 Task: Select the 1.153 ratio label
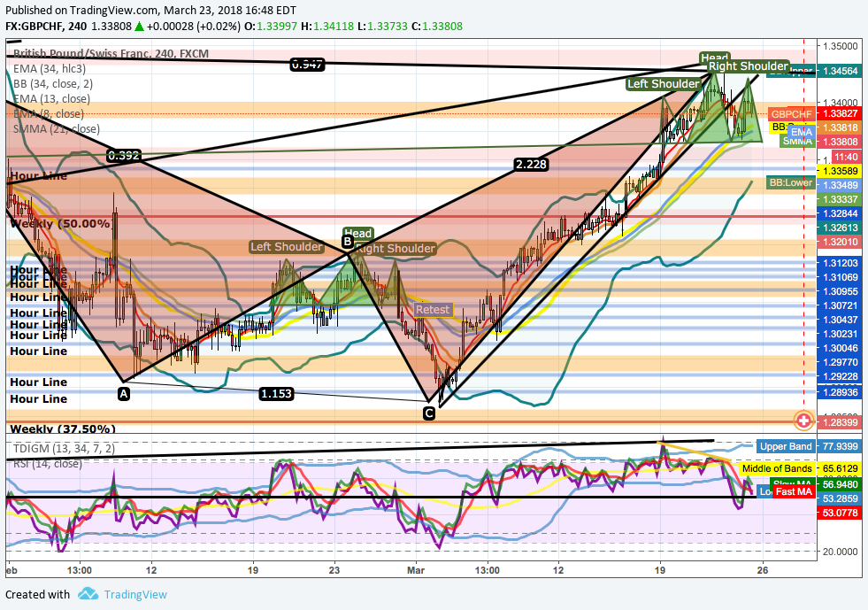pos(276,394)
